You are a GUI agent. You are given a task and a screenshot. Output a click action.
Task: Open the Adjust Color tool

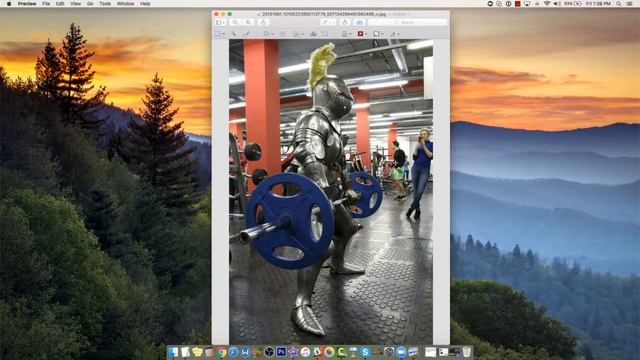click(313, 34)
